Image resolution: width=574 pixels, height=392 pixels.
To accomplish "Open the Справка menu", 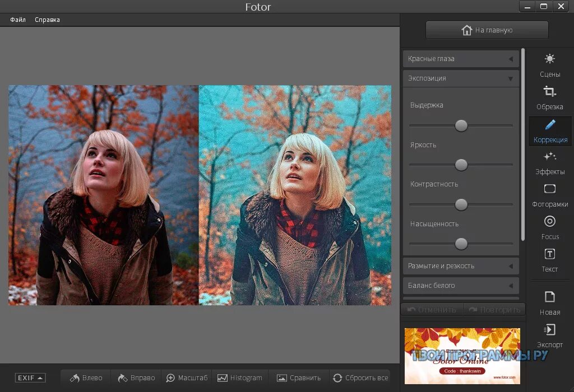I will 47,20.
